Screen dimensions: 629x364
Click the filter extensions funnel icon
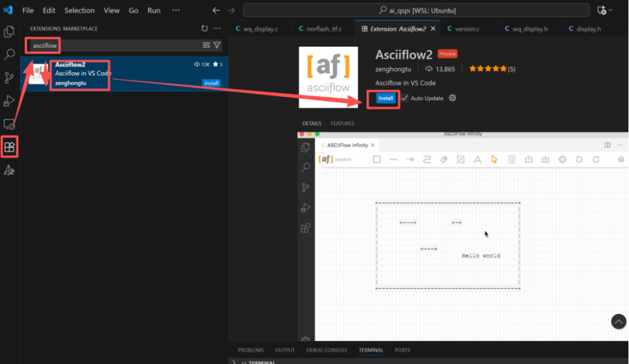tap(217, 45)
